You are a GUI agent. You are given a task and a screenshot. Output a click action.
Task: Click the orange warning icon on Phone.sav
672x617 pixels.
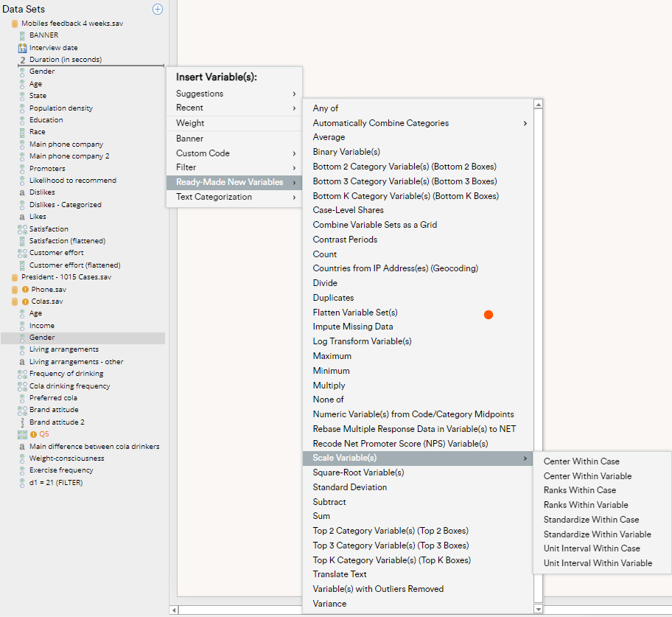[x=25, y=290]
